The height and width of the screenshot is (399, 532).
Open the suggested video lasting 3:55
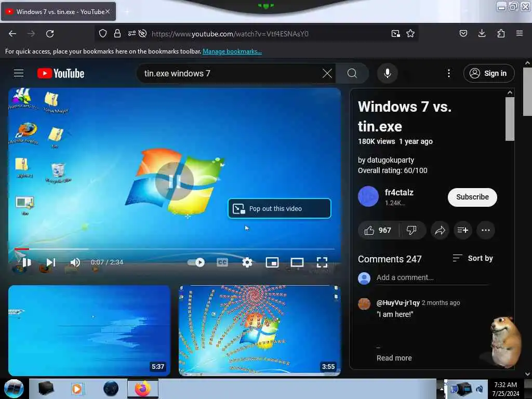260,330
